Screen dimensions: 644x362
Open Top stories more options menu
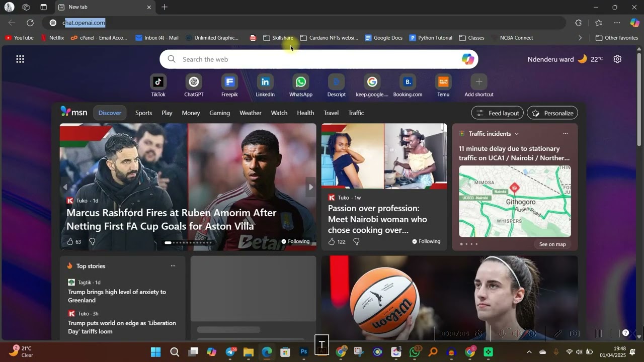(x=173, y=266)
